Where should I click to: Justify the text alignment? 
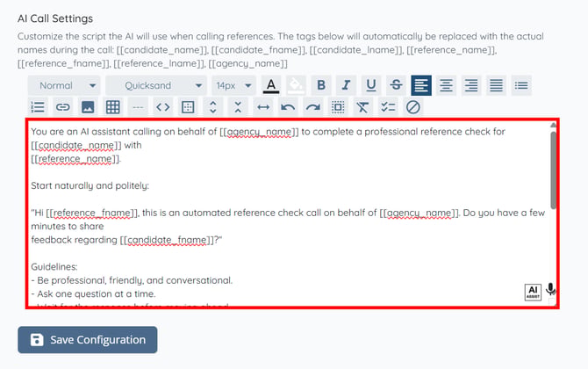[496, 85]
